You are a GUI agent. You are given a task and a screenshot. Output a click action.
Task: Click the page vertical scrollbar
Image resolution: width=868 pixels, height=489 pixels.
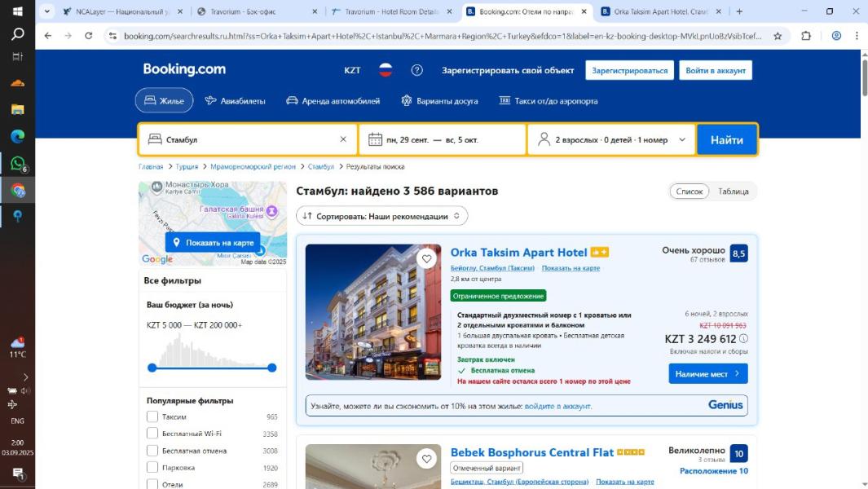coord(864,77)
